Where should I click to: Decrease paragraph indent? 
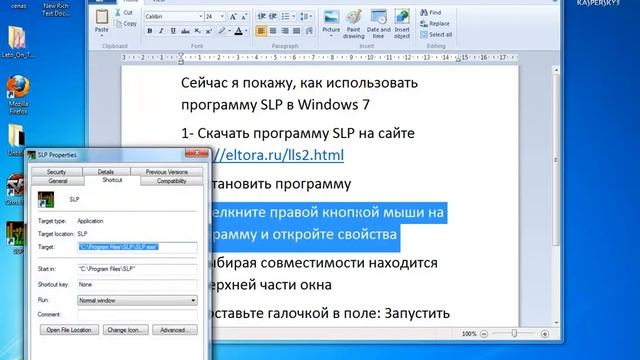pos(261,16)
